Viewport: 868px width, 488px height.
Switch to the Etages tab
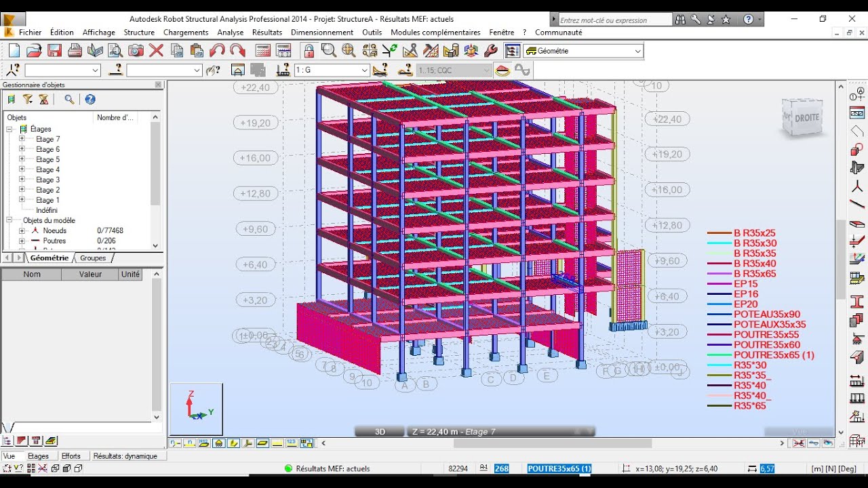tap(38, 456)
